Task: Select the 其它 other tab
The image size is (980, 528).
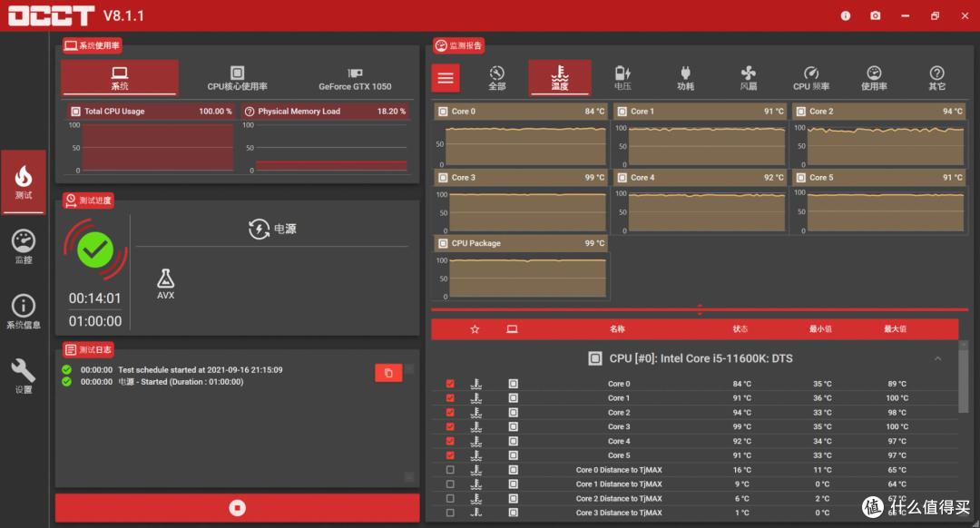Action: coord(936,78)
